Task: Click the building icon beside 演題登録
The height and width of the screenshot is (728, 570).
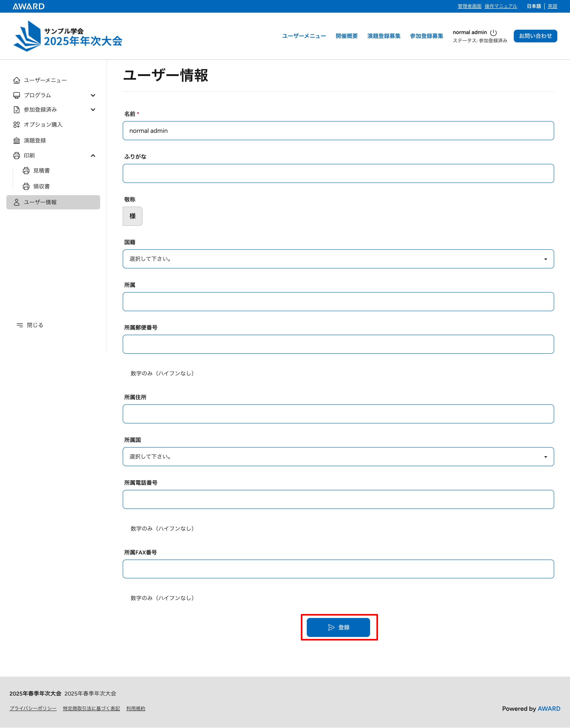Action: [16, 141]
